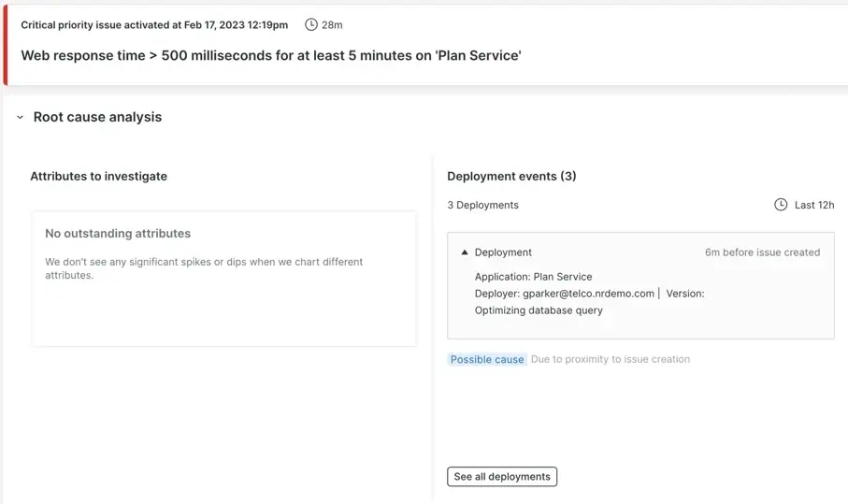Click the Application: Plan Service line
Screen dimensions: 848x504
coord(533,277)
